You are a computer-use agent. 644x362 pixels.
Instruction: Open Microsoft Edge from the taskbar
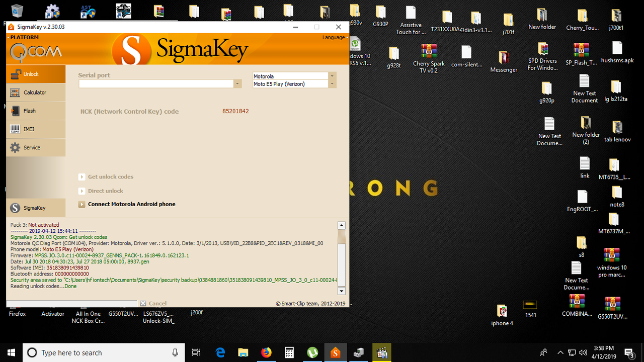coord(220,352)
